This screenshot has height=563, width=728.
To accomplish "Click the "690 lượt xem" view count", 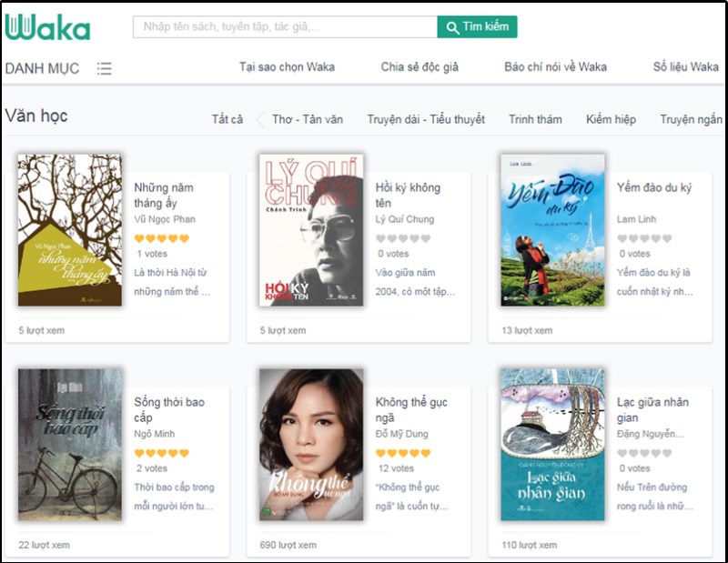I will [x=288, y=545].
